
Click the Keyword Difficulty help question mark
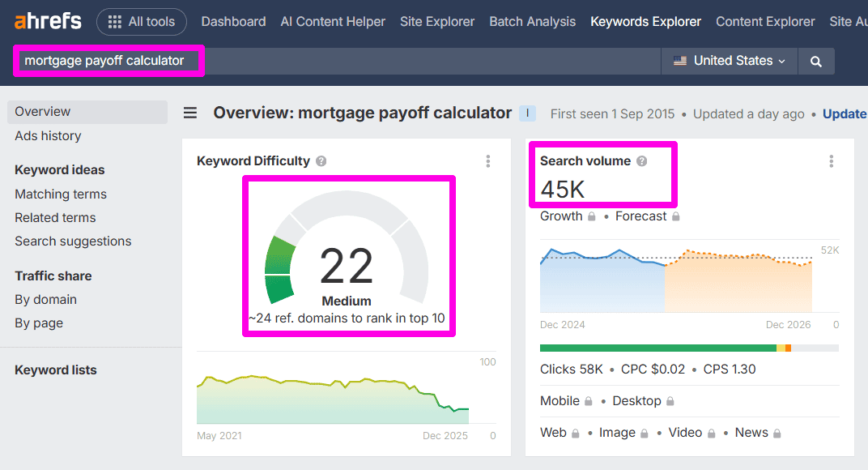click(x=321, y=160)
